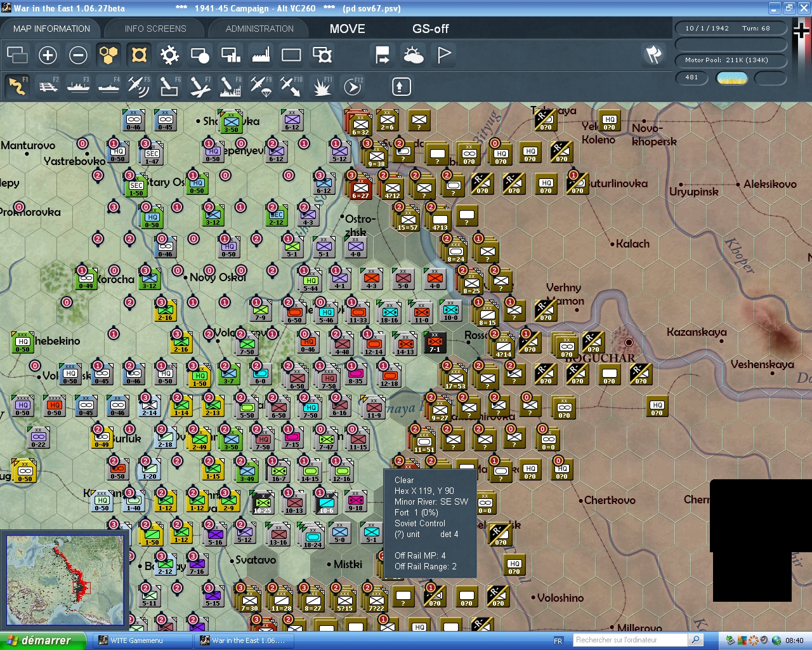The width and height of the screenshot is (812, 650).
Task: Switch GS-off to on
Action: pyautogui.click(x=430, y=29)
